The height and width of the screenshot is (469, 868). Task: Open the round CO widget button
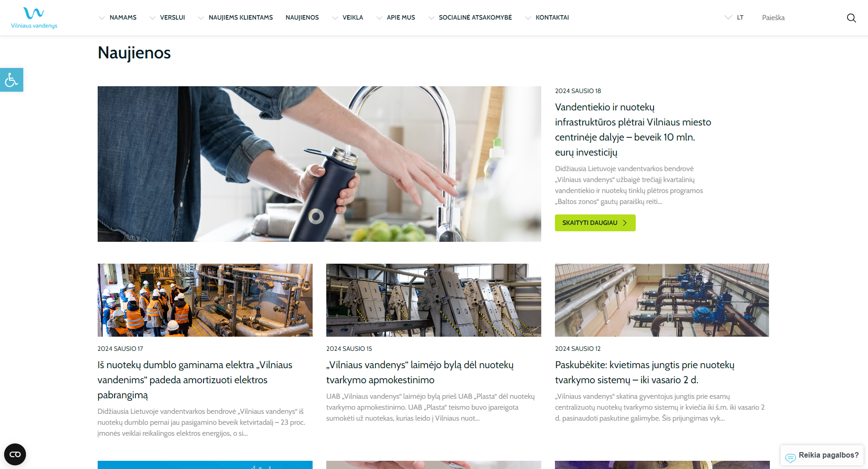[x=15, y=454]
